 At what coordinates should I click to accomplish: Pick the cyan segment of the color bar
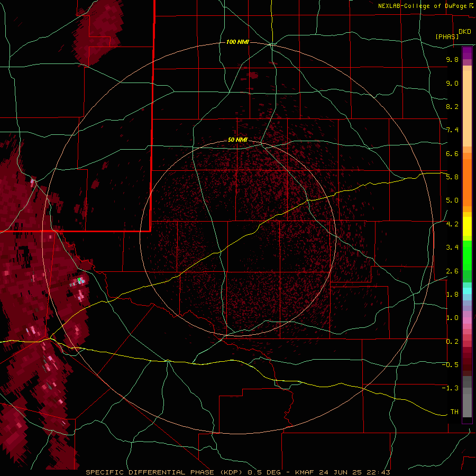(467, 291)
